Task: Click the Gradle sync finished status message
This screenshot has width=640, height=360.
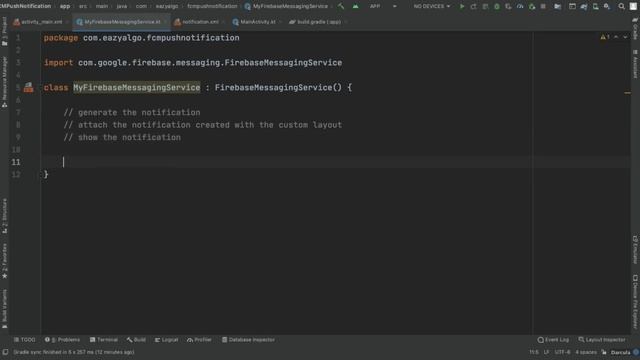Action: pyautogui.click(x=74, y=352)
